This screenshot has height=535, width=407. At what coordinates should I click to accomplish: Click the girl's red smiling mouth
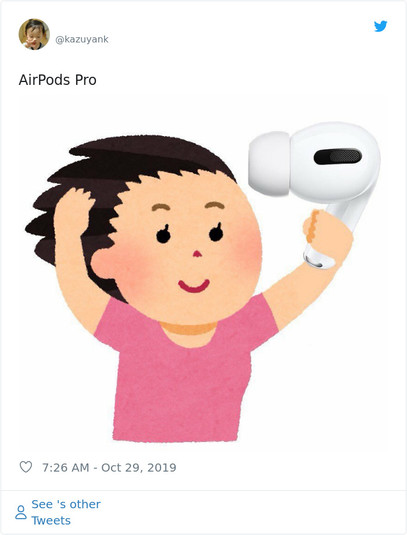[x=194, y=286]
